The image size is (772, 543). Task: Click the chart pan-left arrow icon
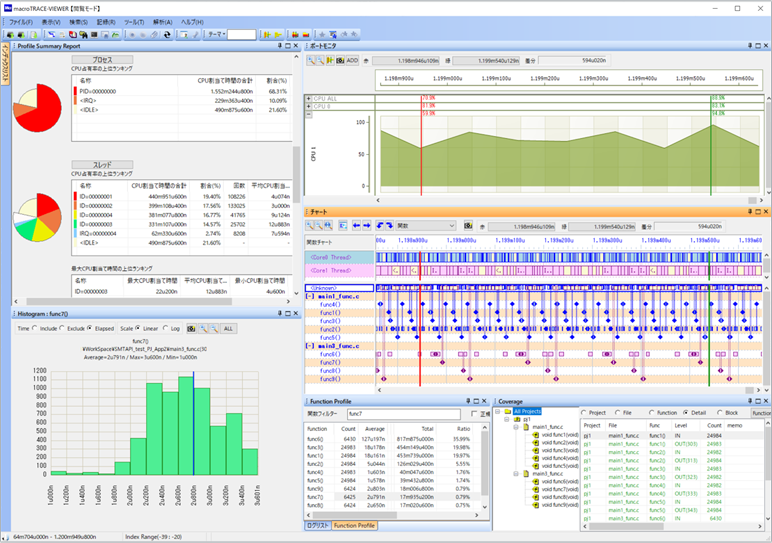[x=357, y=226]
